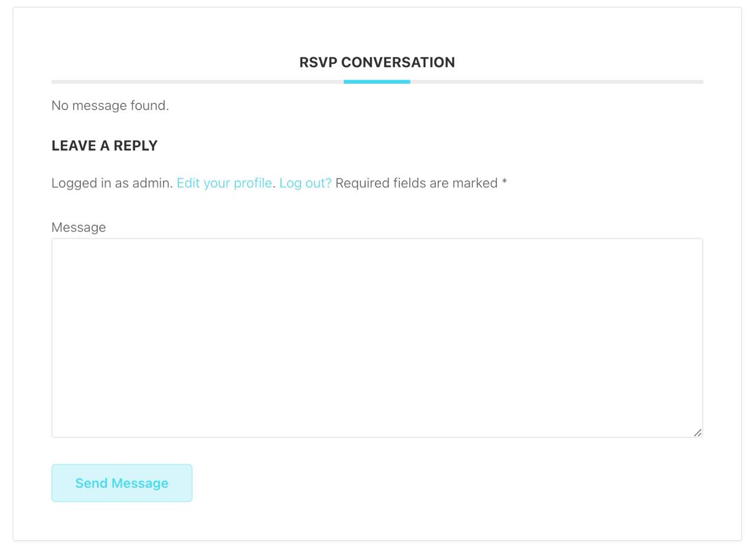This screenshot has height=555, width=756.
Task: Click the Send Message button label text
Action: coord(121,482)
